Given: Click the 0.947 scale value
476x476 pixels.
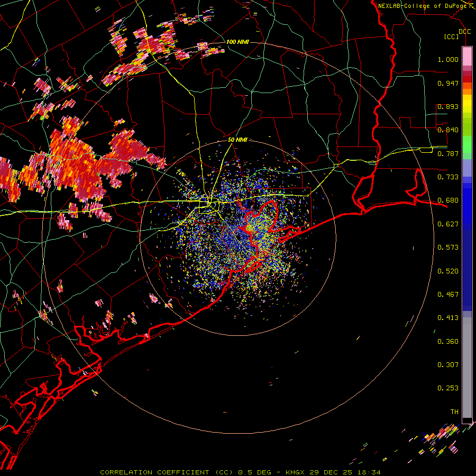Looking at the screenshot, I should point(448,83).
